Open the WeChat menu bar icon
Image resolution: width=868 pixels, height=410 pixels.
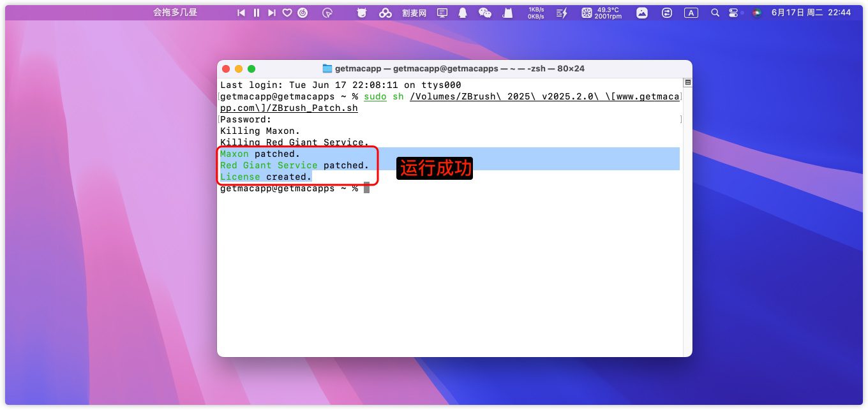coord(485,13)
